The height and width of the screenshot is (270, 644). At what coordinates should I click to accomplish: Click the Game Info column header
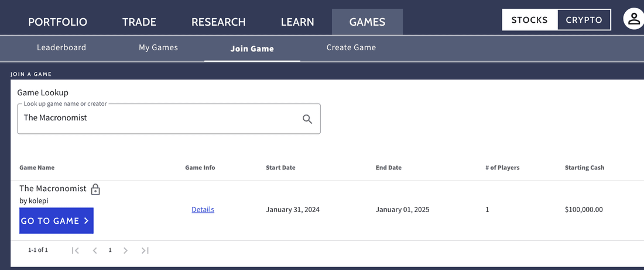coord(200,168)
